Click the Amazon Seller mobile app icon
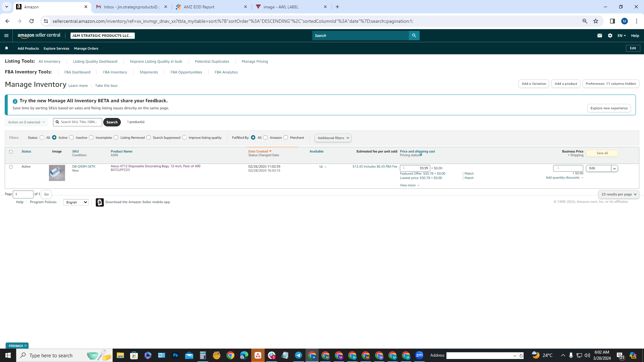Image resolution: width=644 pixels, height=362 pixels. pyautogui.click(x=100, y=202)
